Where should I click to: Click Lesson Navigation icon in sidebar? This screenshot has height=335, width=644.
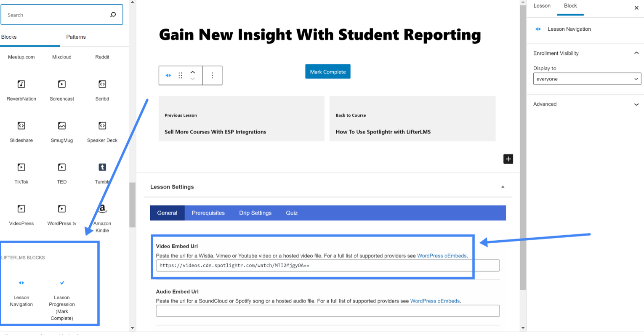point(538,29)
